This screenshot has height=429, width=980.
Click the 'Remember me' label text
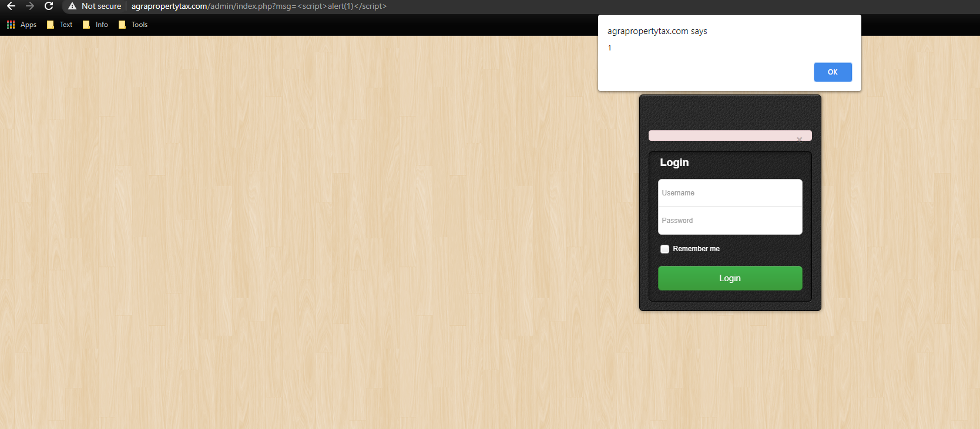tap(696, 249)
